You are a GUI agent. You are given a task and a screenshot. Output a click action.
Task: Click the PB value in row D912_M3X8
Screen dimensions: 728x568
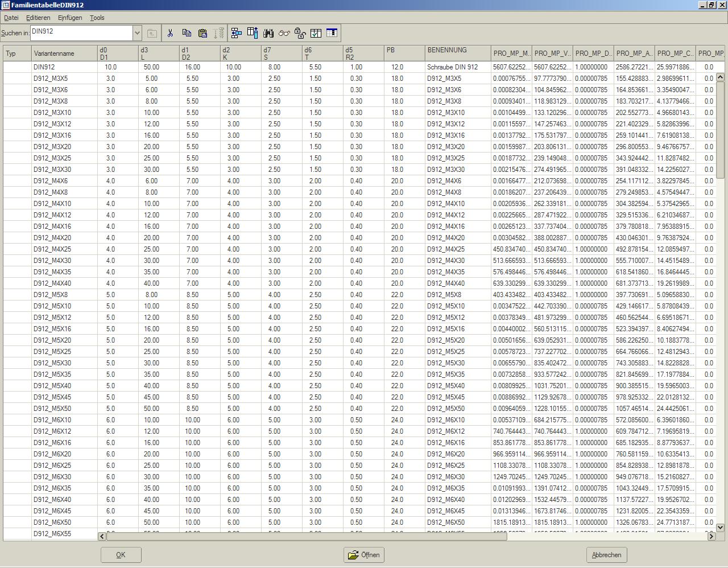point(397,101)
